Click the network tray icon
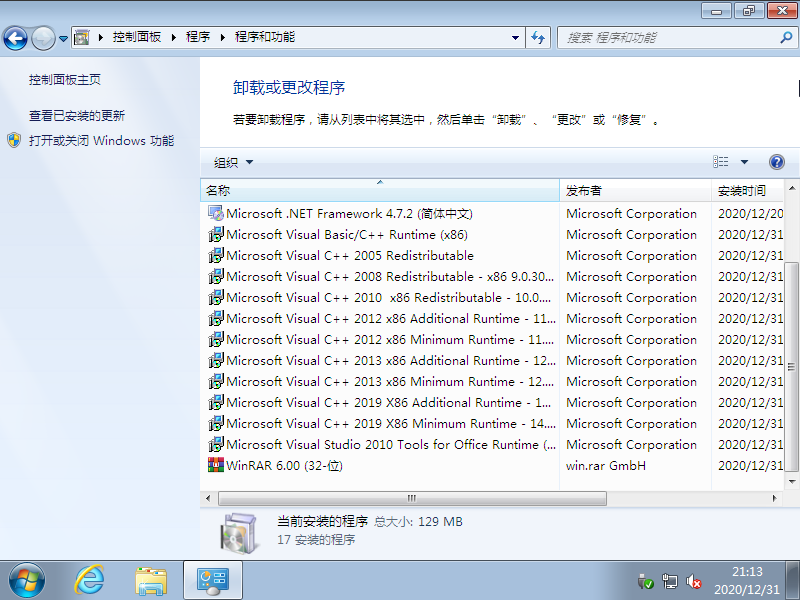 point(669,581)
